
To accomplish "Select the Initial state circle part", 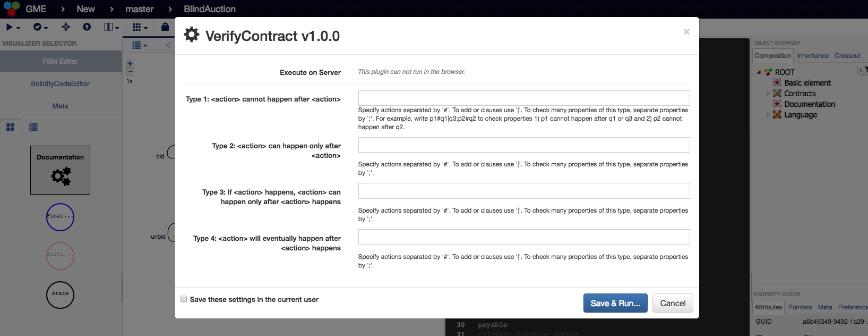I will pos(60,256).
